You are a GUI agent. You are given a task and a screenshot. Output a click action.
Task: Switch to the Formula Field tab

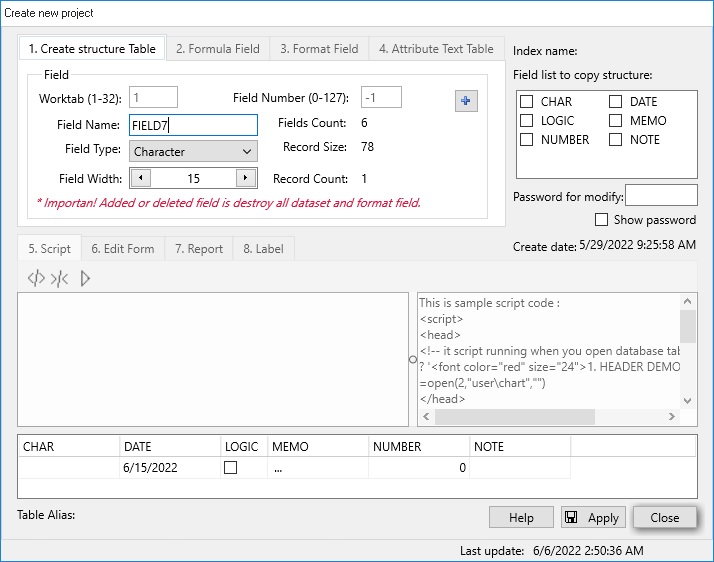point(217,49)
